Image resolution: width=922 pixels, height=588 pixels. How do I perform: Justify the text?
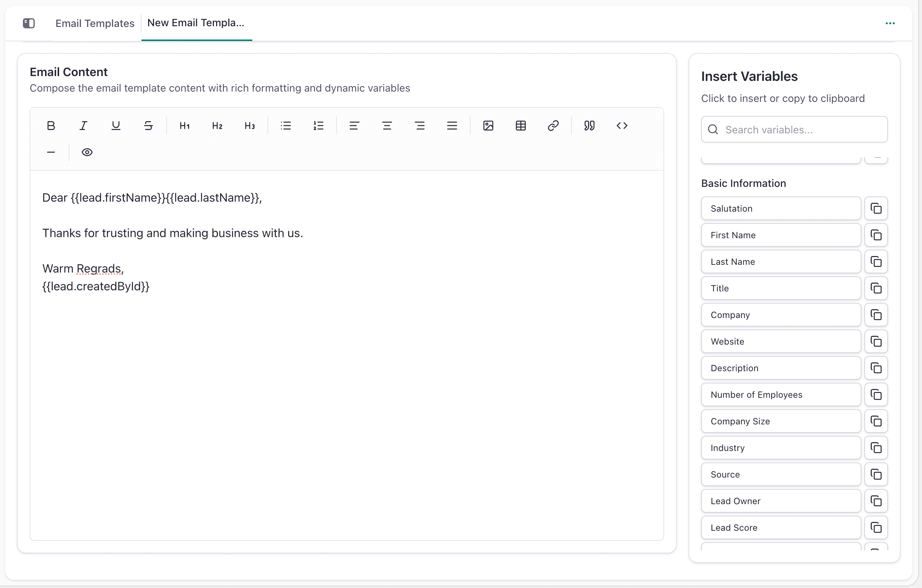(452, 126)
